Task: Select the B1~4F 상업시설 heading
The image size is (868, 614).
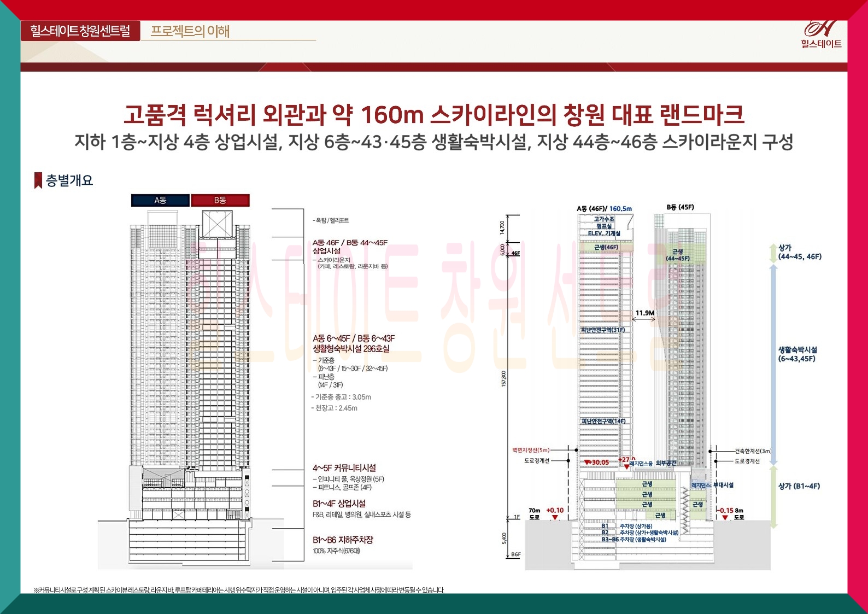Action: [339, 504]
